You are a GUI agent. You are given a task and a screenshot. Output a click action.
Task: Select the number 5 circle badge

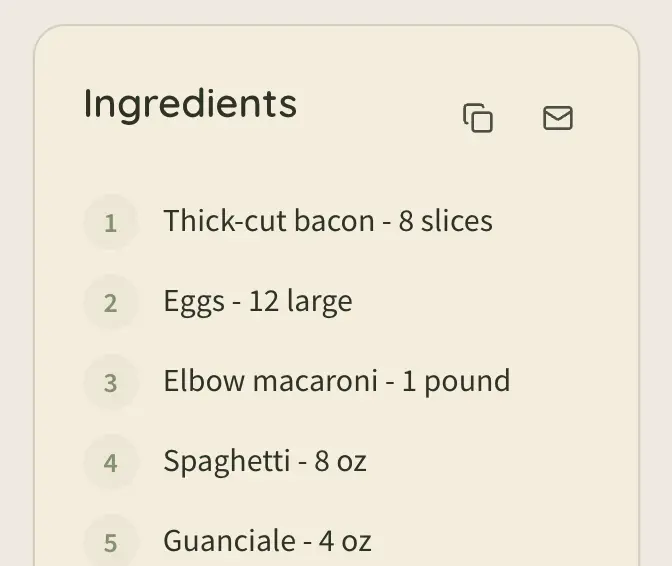point(110,541)
